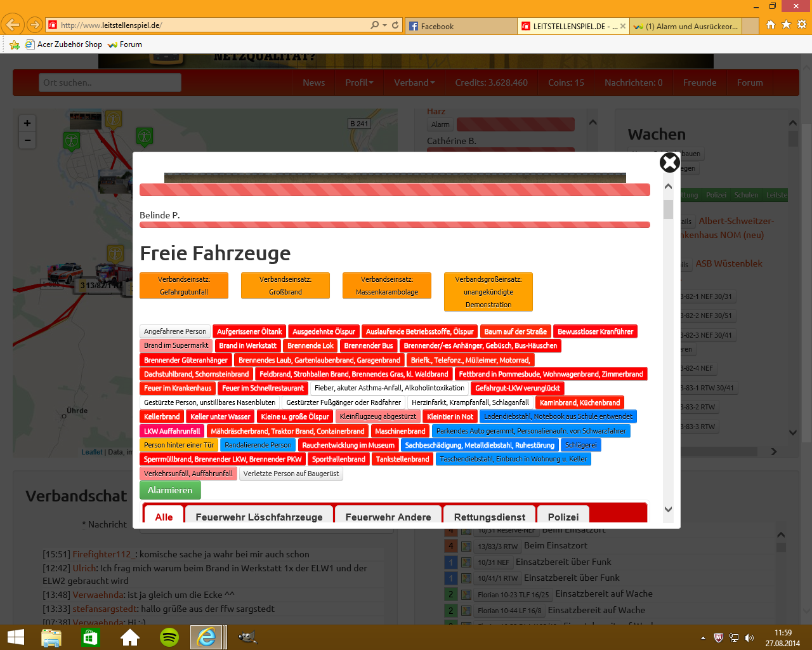Expand the Verband dropdown menu
This screenshot has width=812, height=650.
(x=414, y=83)
